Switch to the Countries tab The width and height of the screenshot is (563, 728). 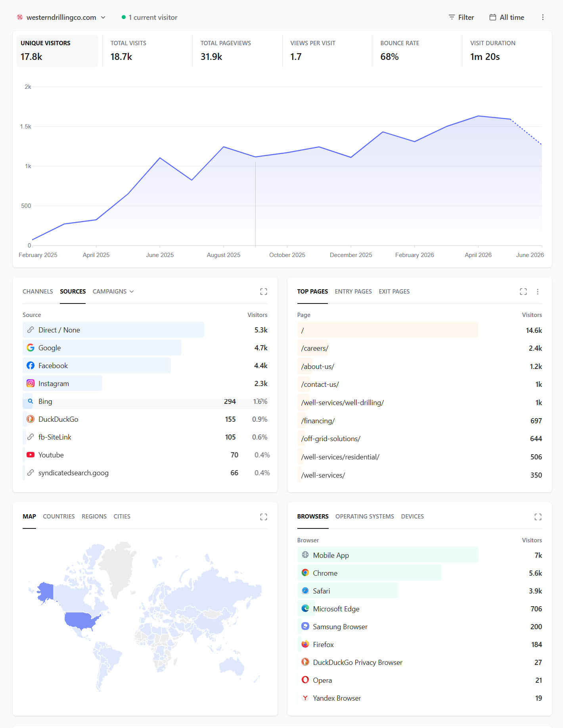click(x=59, y=517)
